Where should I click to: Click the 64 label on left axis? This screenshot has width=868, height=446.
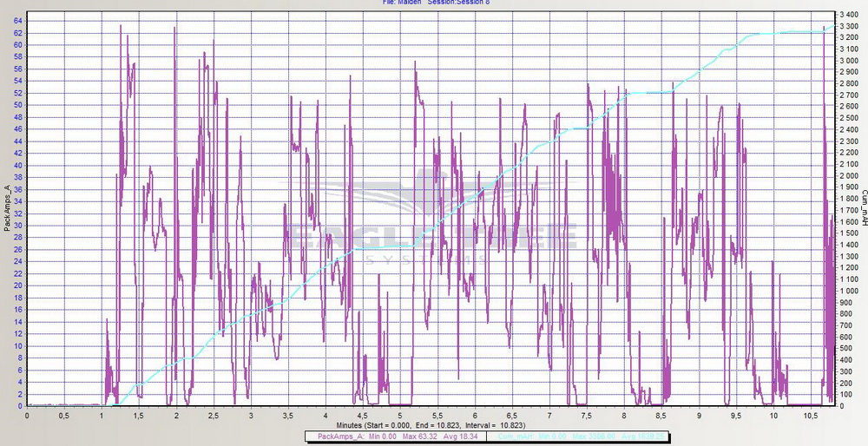(x=18, y=15)
